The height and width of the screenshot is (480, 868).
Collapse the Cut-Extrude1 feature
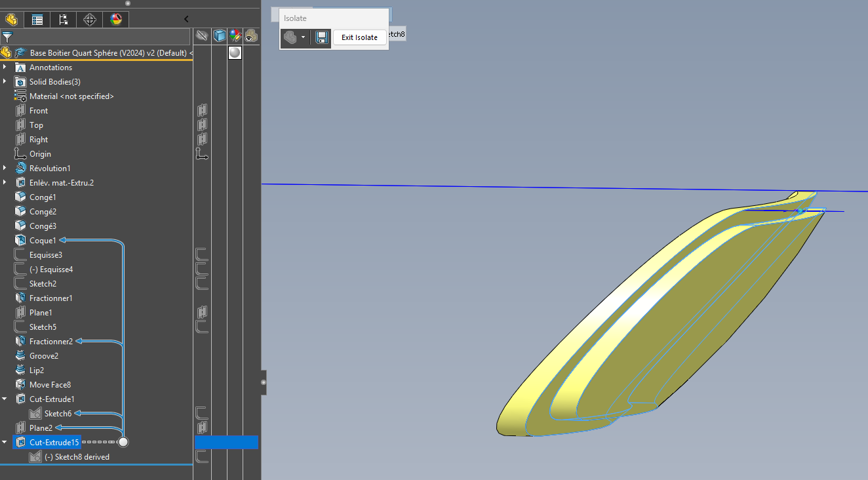(5, 399)
